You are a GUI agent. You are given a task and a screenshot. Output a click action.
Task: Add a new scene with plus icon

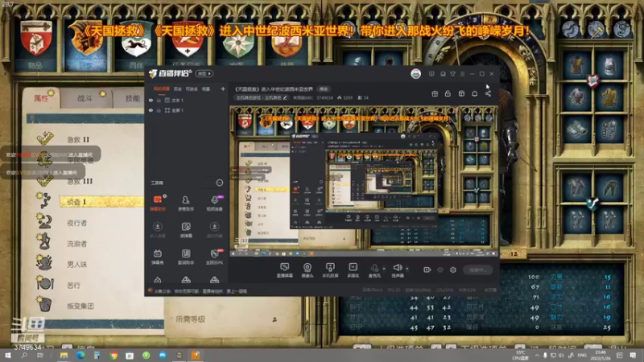pyautogui.click(x=223, y=88)
